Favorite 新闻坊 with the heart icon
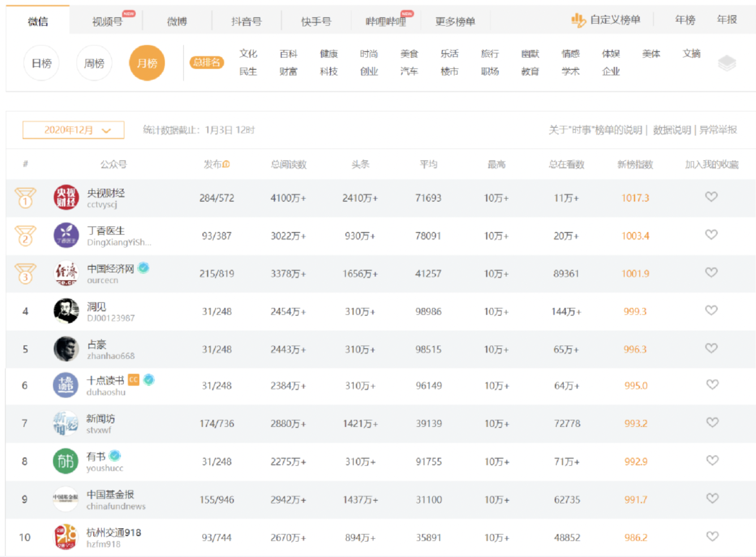 coord(712,422)
